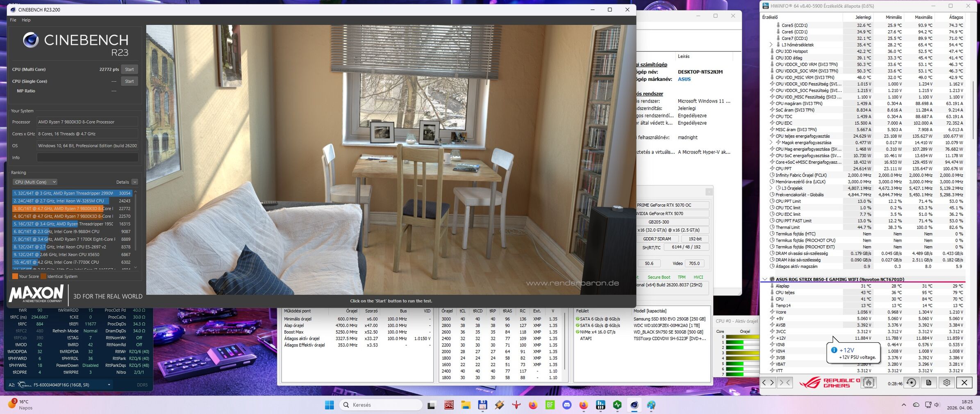980x414 pixels.
Task: Open File Explorer from the taskbar
Action: tap(466, 405)
